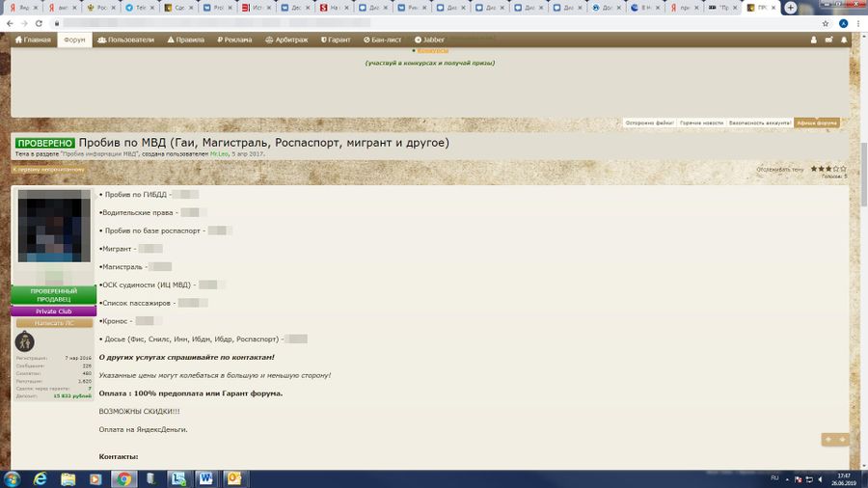Click tray network icon
The width and height of the screenshot is (868, 488).
tap(809, 479)
